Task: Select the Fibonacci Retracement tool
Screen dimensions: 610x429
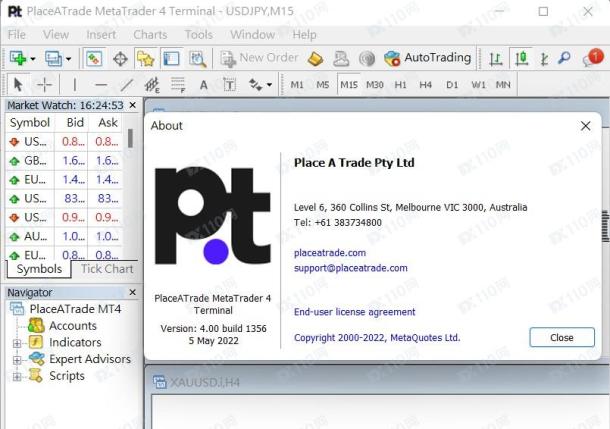Action: point(178,85)
